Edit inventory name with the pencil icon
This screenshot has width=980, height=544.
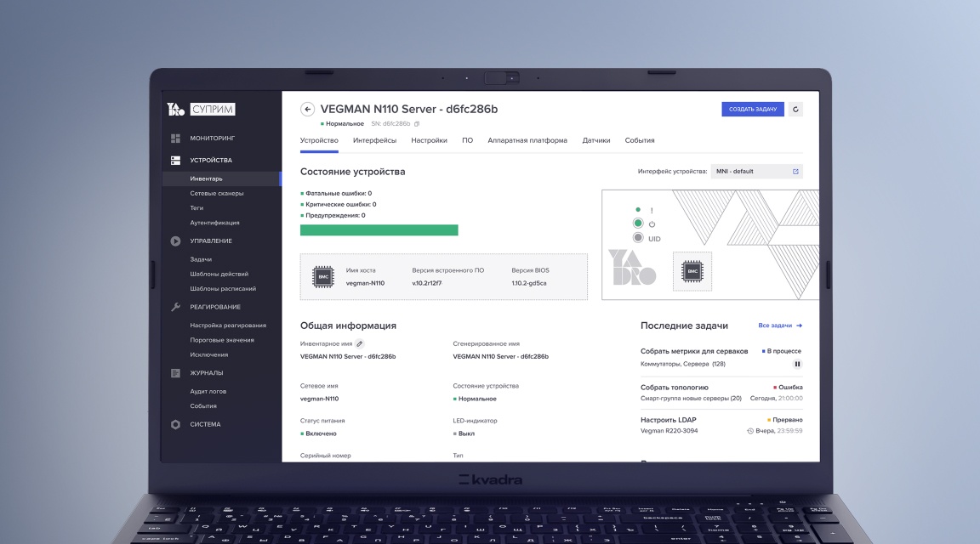[358, 343]
